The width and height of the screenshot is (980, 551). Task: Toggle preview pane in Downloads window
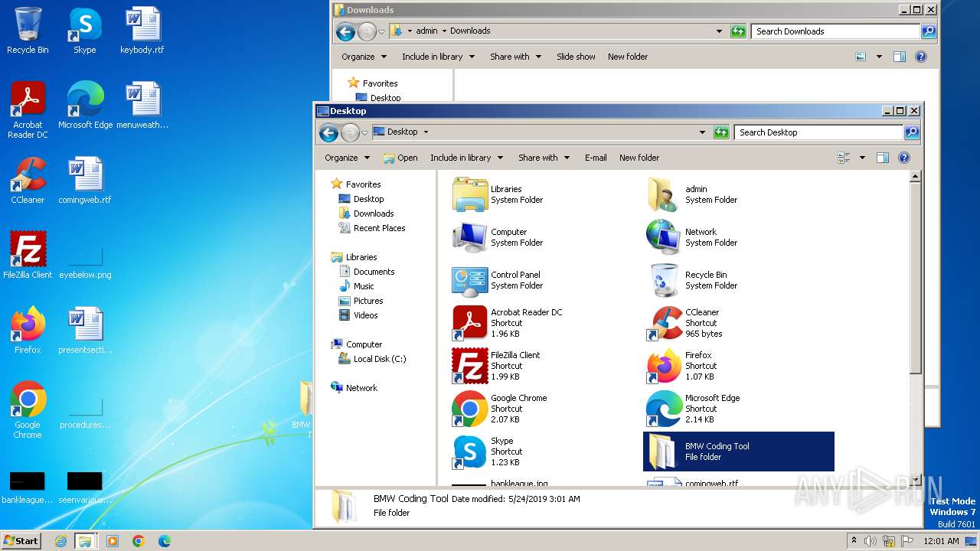[x=900, y=57]
